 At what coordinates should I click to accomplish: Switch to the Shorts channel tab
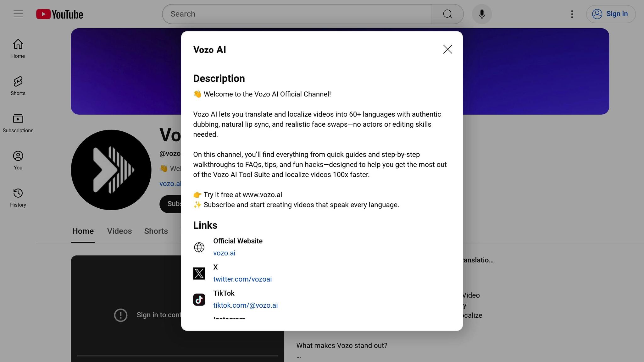[156, 231]
